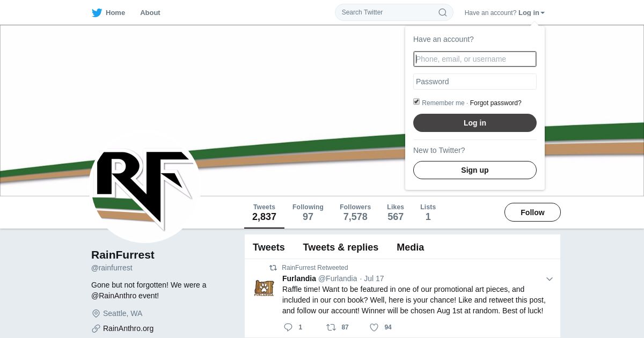644x338 pixels.
Task: Reply to the Furlandia raffle tweet
Action: tap(288, 327)
